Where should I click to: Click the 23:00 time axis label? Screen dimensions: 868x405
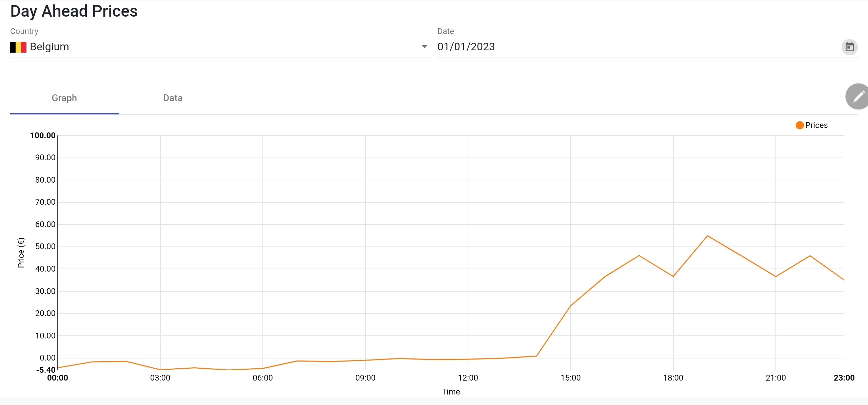844,378
